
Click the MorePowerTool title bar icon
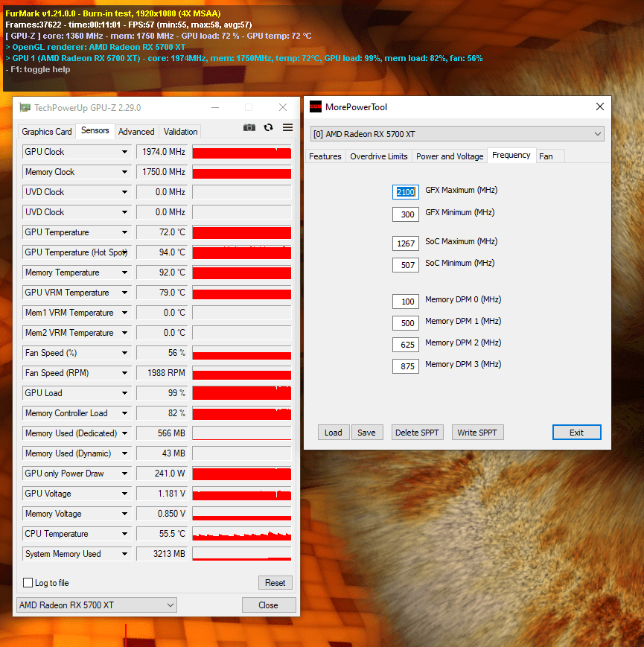pyautogui.click(x=316, y=107)
